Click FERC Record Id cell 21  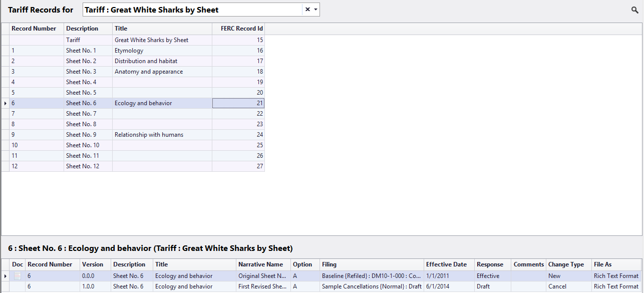click(x=238, y=103)
